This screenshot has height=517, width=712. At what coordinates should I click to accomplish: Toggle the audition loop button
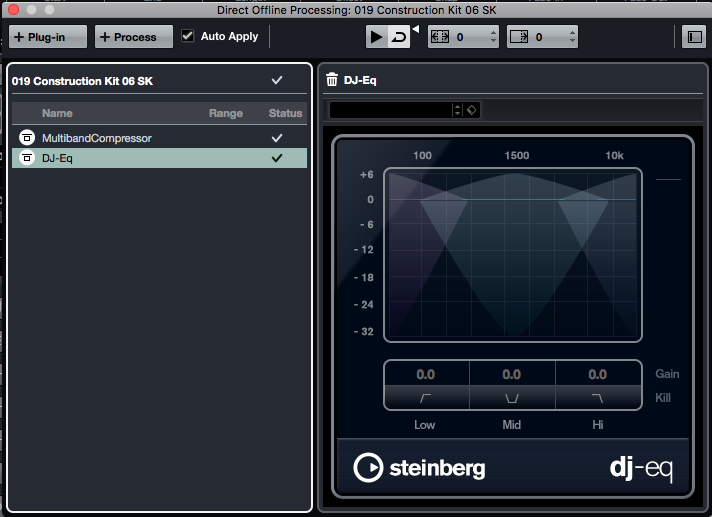(398, 37)
